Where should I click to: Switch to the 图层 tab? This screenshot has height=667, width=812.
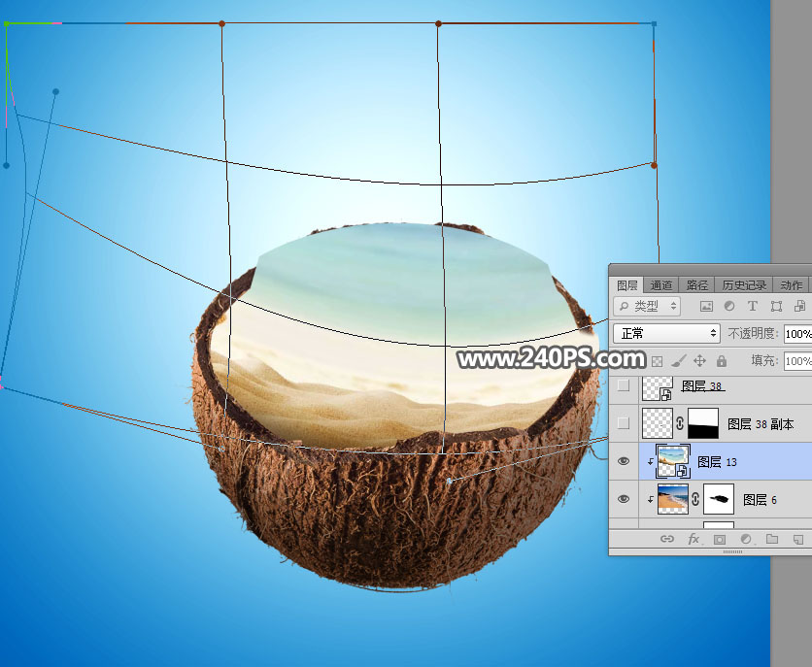pos(627,285)
